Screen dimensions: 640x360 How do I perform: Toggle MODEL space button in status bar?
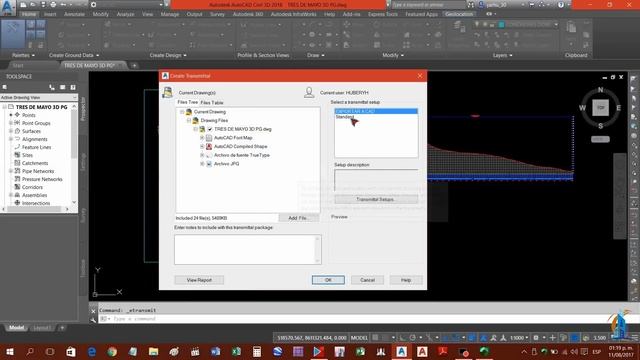(359, 338)
